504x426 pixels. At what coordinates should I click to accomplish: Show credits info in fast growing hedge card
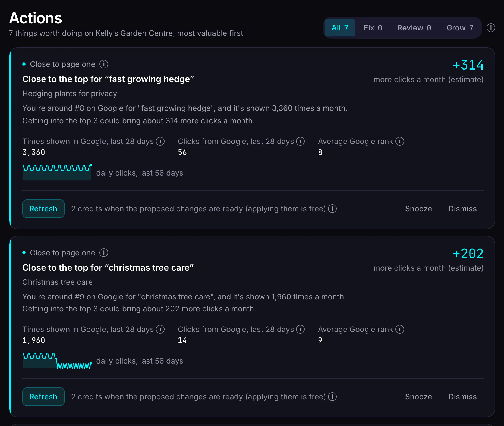[332, 209]
